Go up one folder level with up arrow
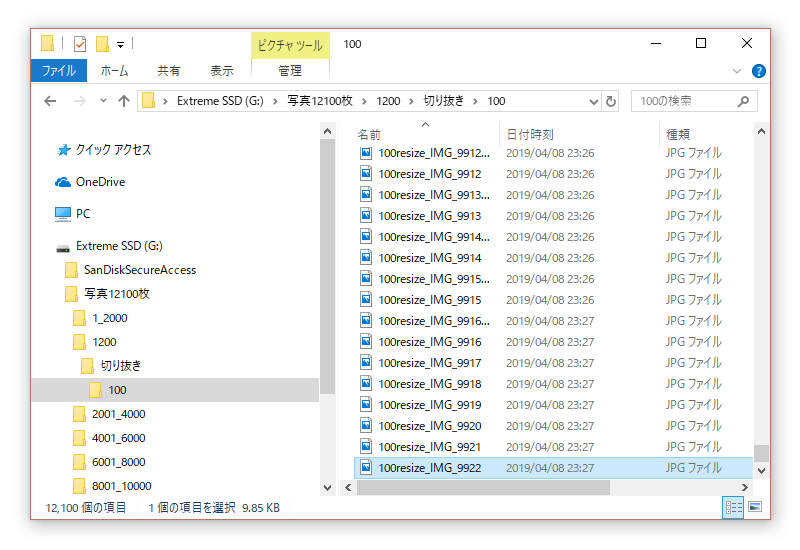This screenshot has width=800, height=550. tap(124, 101)
